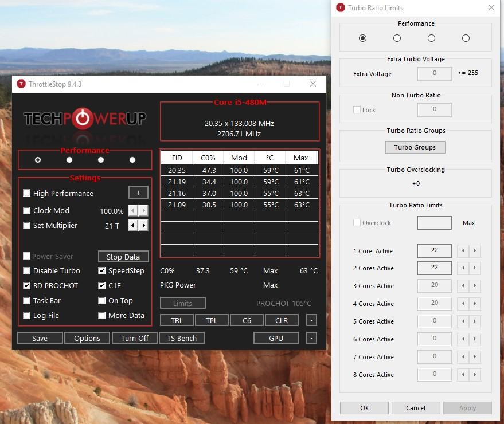Minimize the ThrottleStop window
504x424 pixels.
pyautogui.click(x=261, y=84)
